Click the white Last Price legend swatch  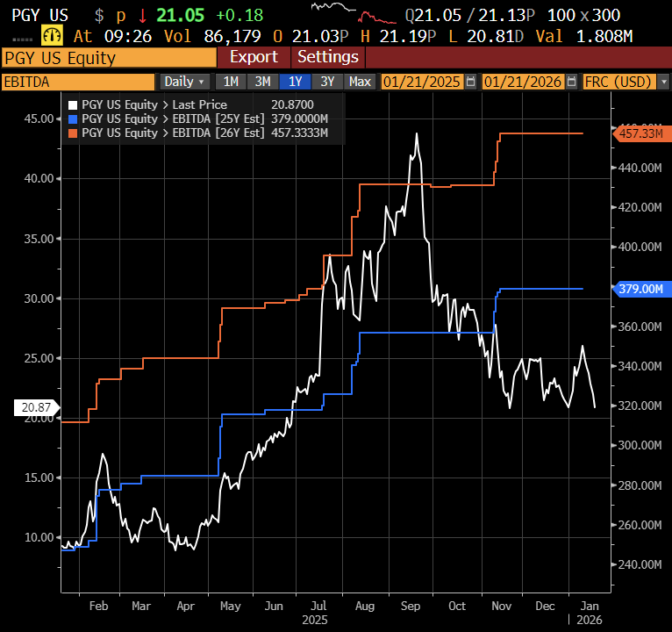click(x=73, y=105)
